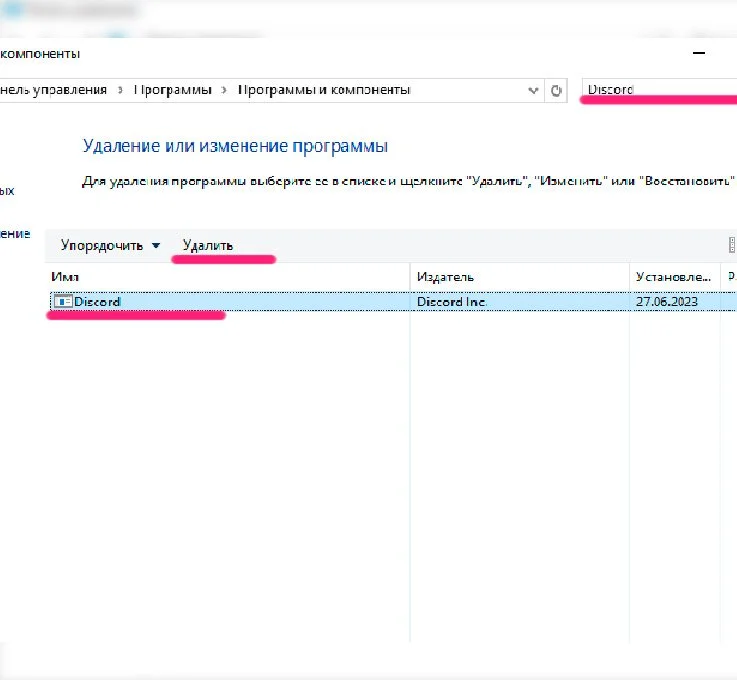Click install date 27.06.2023 cell

pyautogui.click(x=666, y=302)
